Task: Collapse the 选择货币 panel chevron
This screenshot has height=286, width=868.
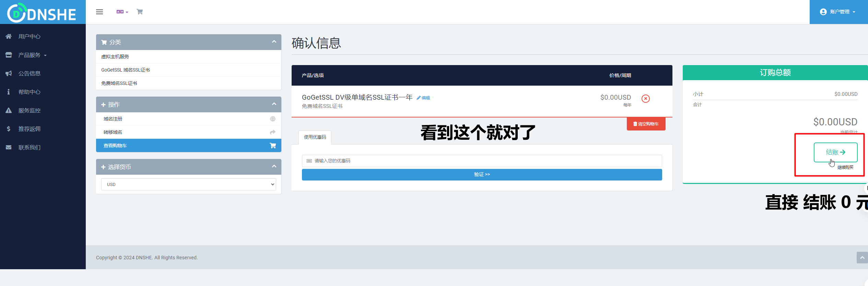Action: click(274, 166)
